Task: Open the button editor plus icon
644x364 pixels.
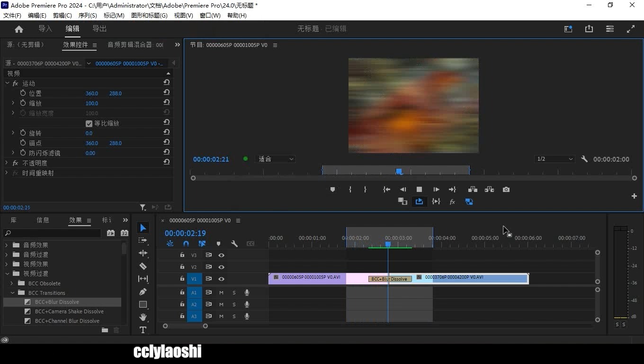Action: 634,196
